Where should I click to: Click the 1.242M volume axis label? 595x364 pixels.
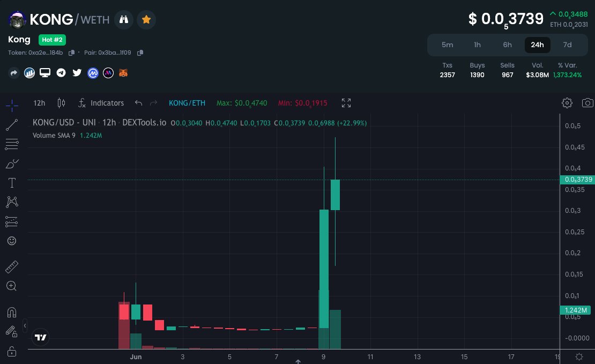(x=576, y=310)
